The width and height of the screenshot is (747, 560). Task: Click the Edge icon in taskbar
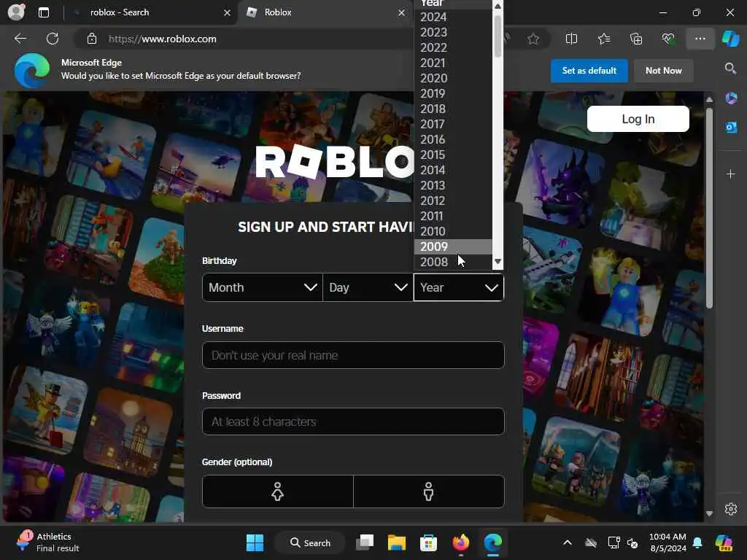[x=492, y=542]
